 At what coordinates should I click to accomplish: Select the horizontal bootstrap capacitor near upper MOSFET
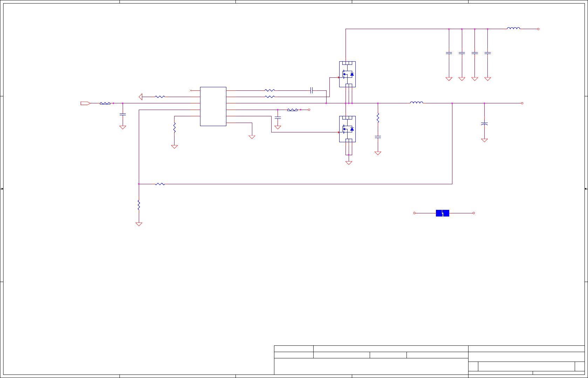[311, 90]
